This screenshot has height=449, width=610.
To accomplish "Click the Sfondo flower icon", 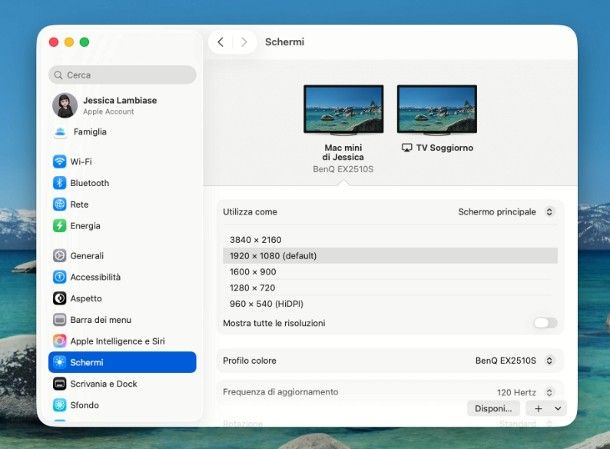I will tap(60, 405).
